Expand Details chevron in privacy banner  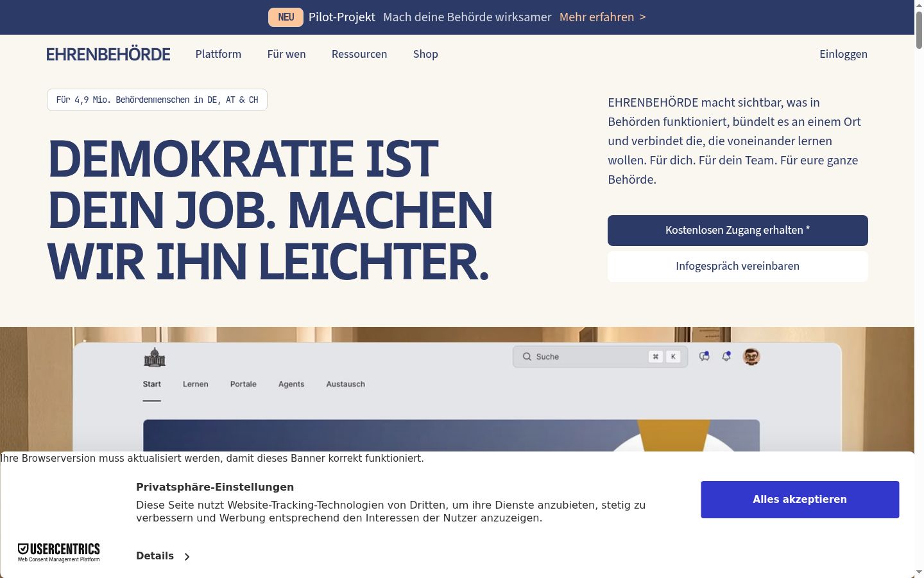187,557
